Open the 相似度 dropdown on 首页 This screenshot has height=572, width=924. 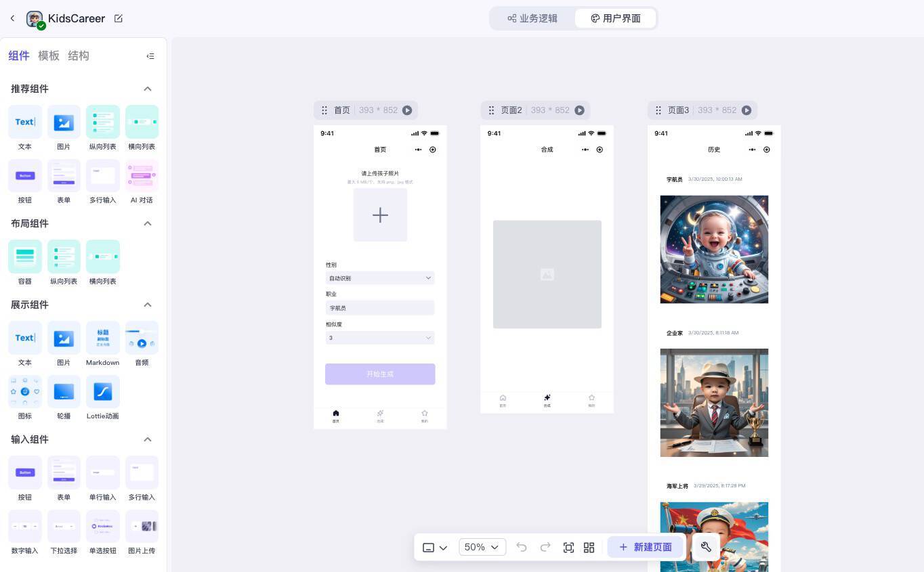pyautogui.click(x=379, y=337)
